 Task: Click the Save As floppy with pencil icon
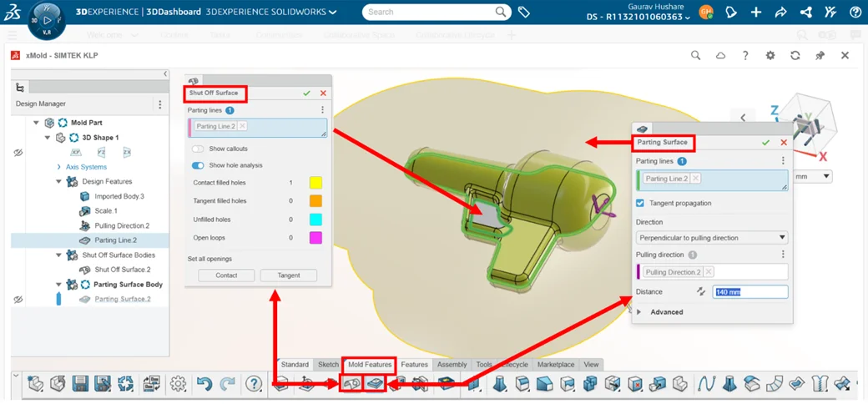(x=103, y=383)
